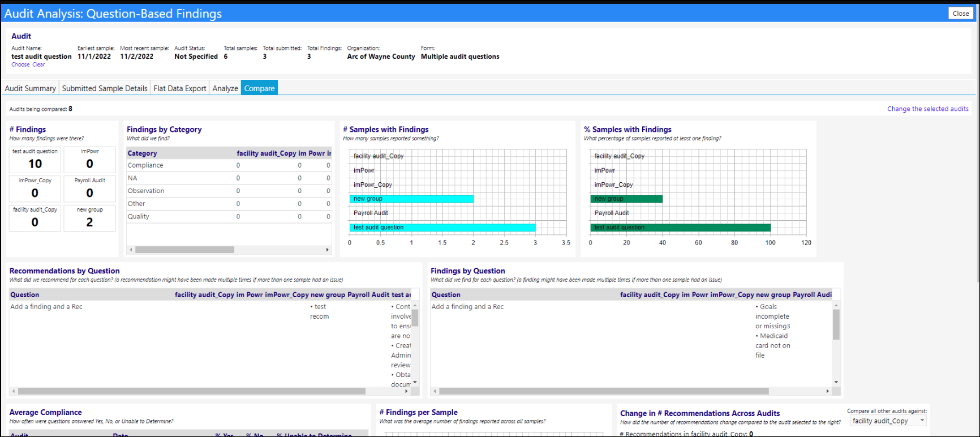Select the Compliance category row
Image resolution: width=980 pixels, height=437 pixels.
tap(229, 165)
